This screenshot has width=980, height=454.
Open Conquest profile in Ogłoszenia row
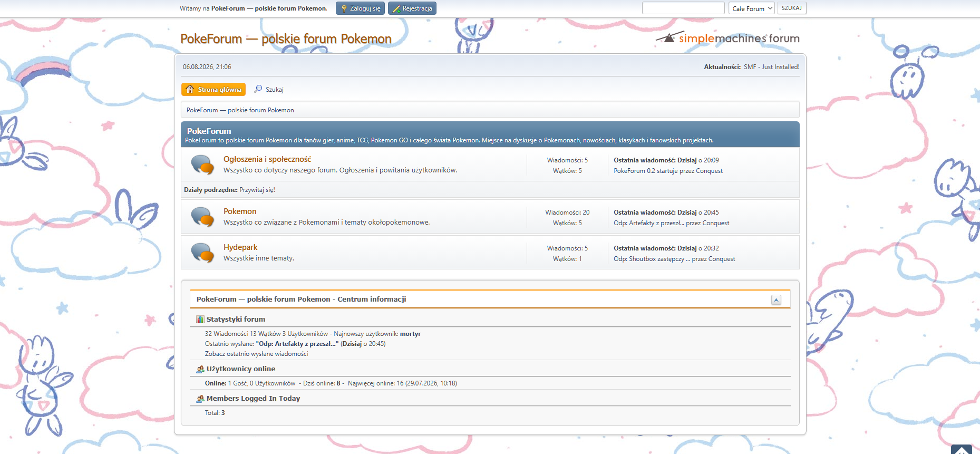[710, 171]
